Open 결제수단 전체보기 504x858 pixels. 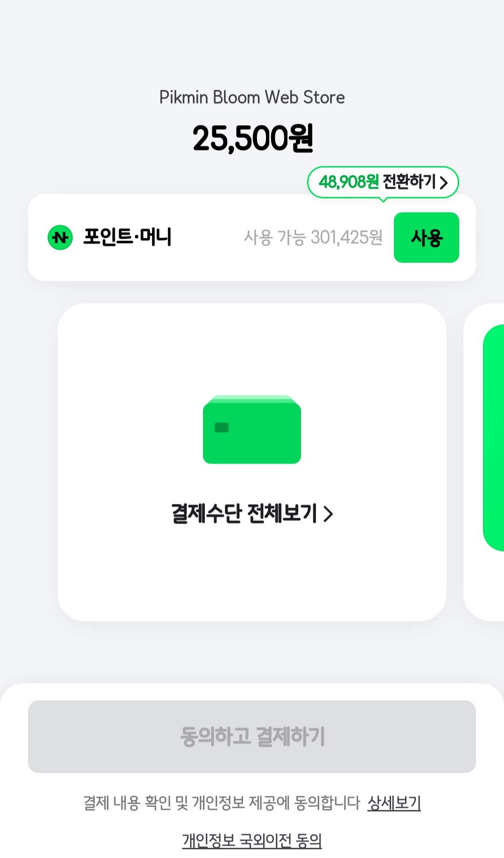click(x=252, y=513)
